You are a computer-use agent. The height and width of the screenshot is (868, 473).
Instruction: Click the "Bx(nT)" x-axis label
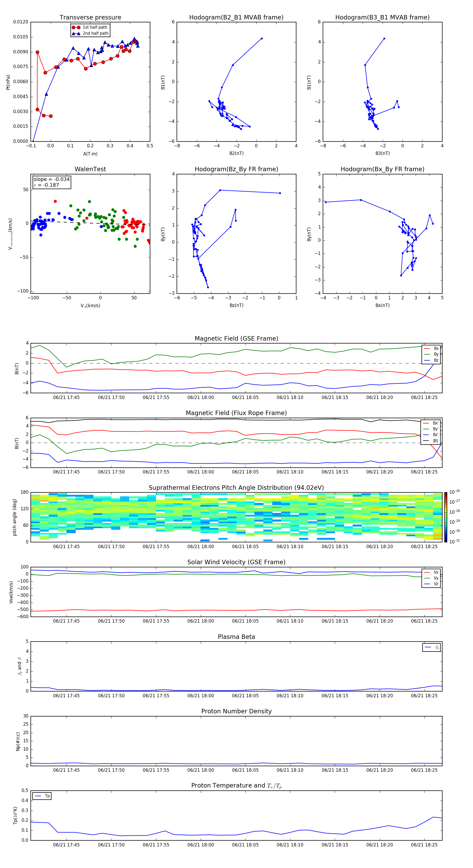382,305
